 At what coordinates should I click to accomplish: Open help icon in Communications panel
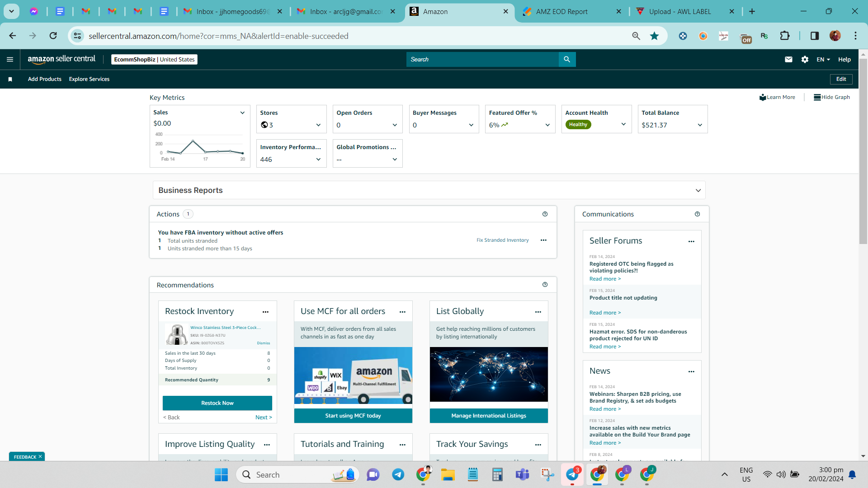tap(697, 214)
